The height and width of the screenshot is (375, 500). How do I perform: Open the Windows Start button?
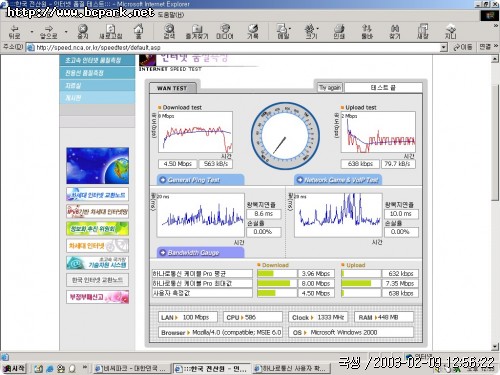click(x=14, y=368)
